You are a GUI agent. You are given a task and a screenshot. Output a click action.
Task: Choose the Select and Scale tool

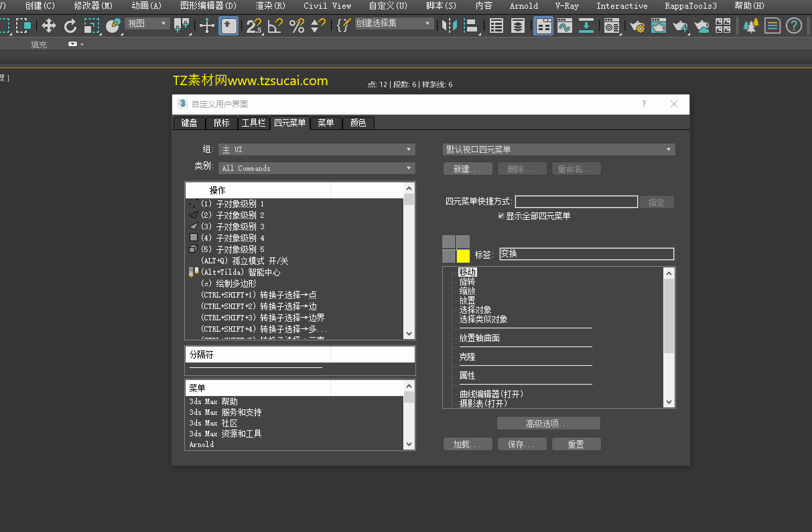(92, 26)
